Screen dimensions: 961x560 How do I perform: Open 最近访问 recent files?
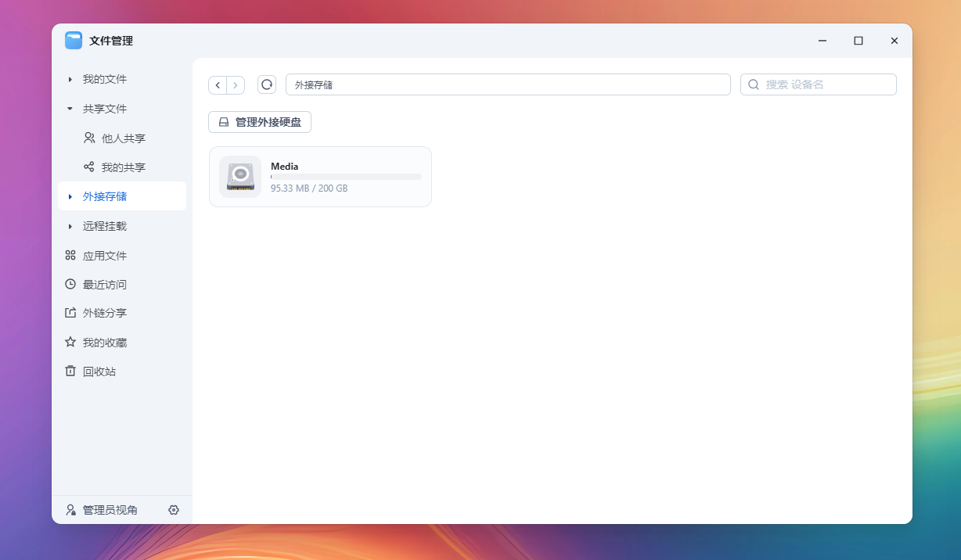tap(104, 285)
